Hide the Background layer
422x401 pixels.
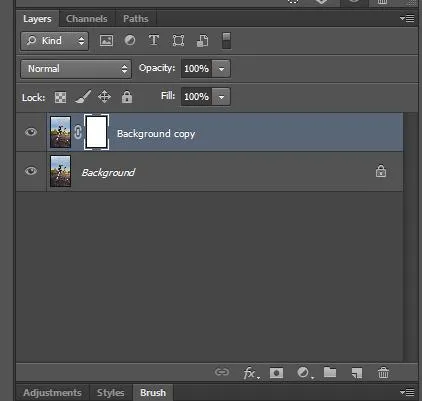pos(31,171)
